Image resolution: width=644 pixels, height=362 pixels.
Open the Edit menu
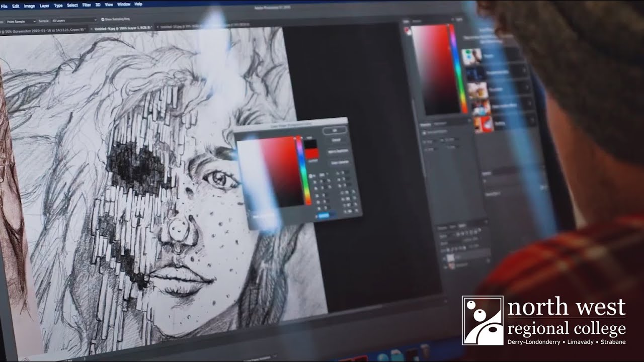(16, 6)
